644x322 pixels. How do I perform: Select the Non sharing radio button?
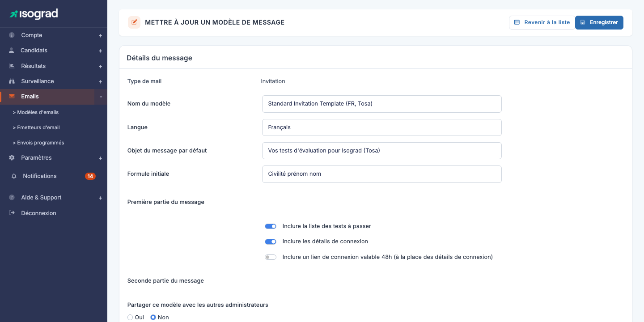coord(153,317)
